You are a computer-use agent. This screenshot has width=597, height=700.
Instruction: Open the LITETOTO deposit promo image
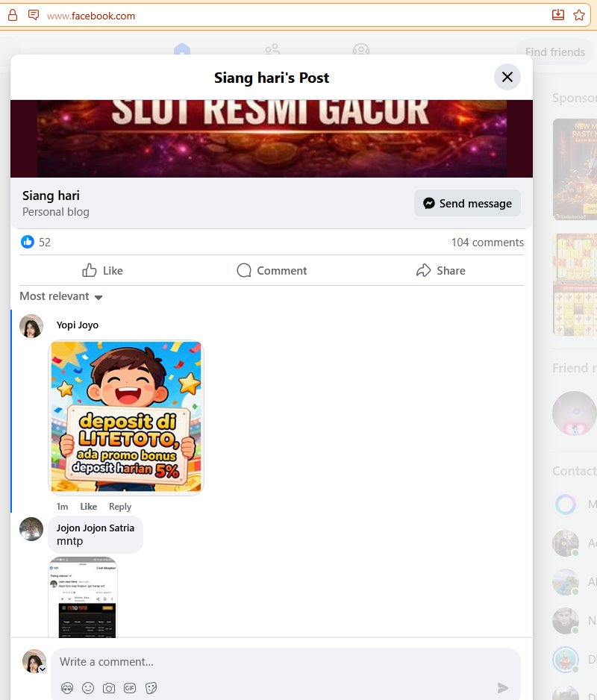pos(126,417)
